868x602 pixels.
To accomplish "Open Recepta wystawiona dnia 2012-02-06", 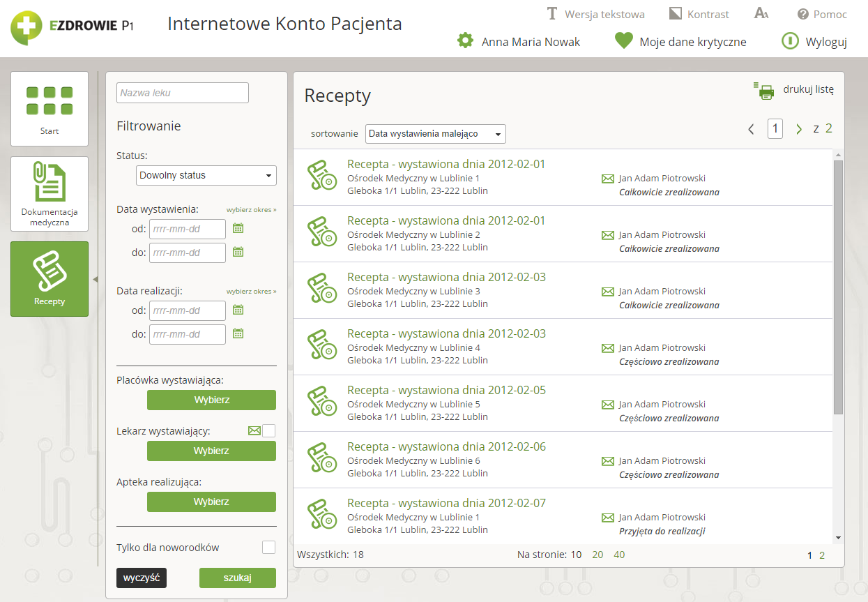I will [446, 446].
